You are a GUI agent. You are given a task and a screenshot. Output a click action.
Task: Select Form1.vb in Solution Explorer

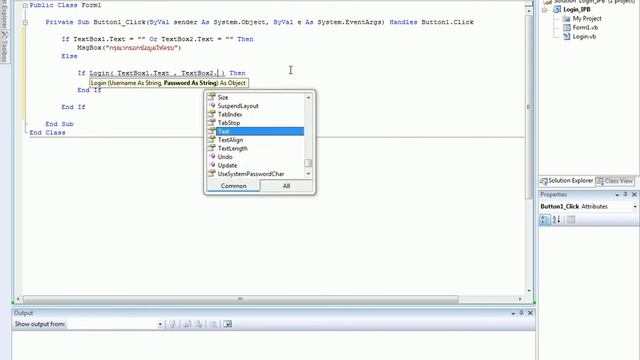(x=585, y=27)
